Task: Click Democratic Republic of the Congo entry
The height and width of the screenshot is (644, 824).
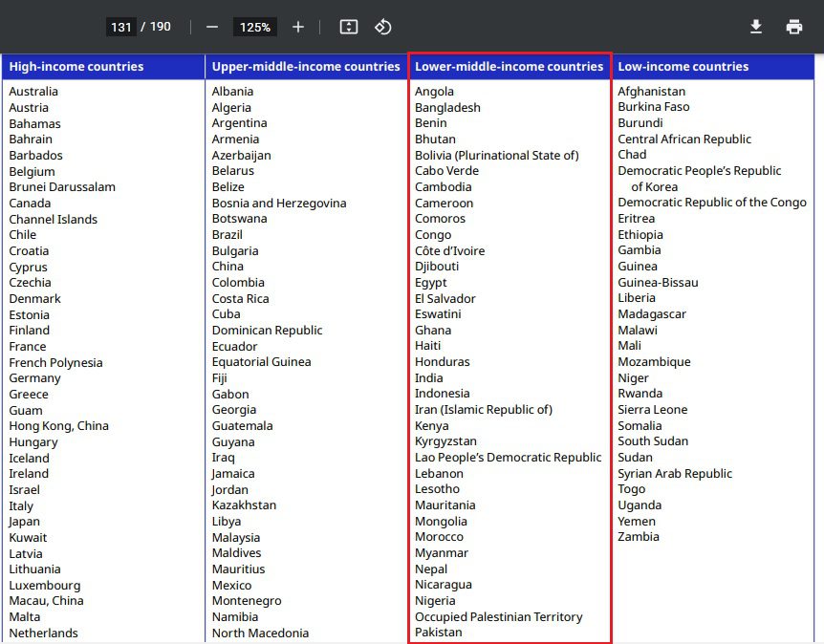Action: [x=712, y=203]
